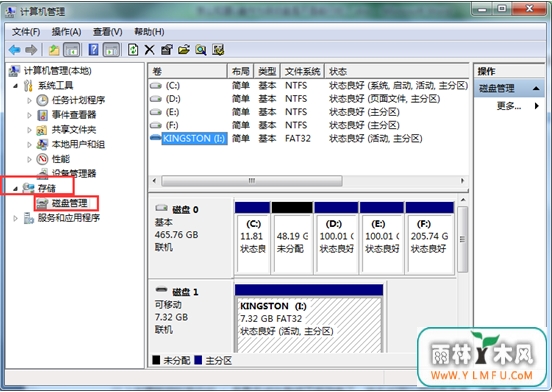Screen dimensions: 552x392
Task: Expand the 共享文件夹 node arrow
Action: click(x=30, y=130)
